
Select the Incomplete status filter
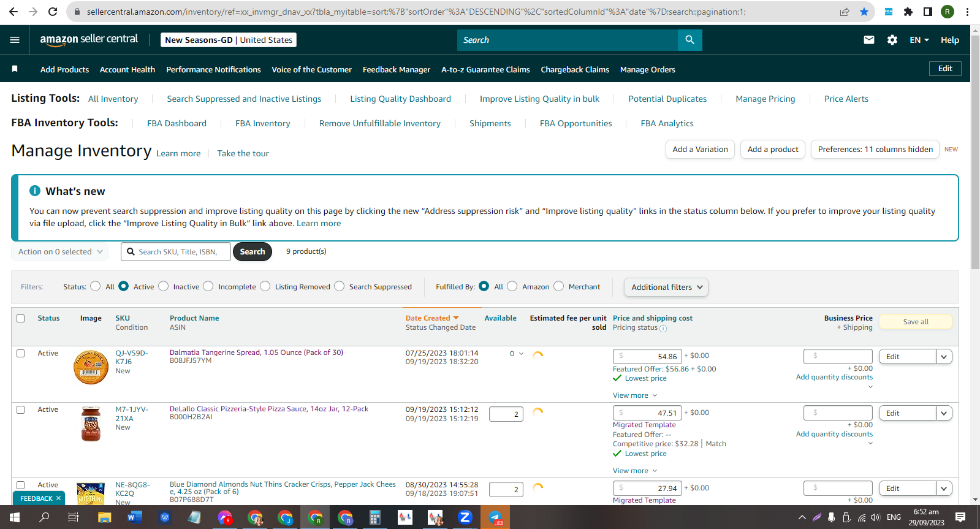(x=208, y=286)
